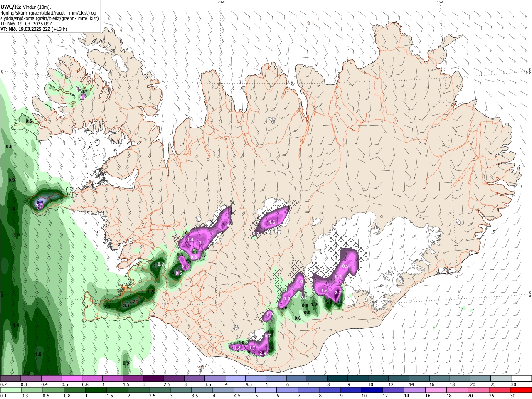Pick the lower legend swatch between 20 and 25
The height and width of the screenshot is (399, 532).
pyautogui.click(x=479, y=390)
